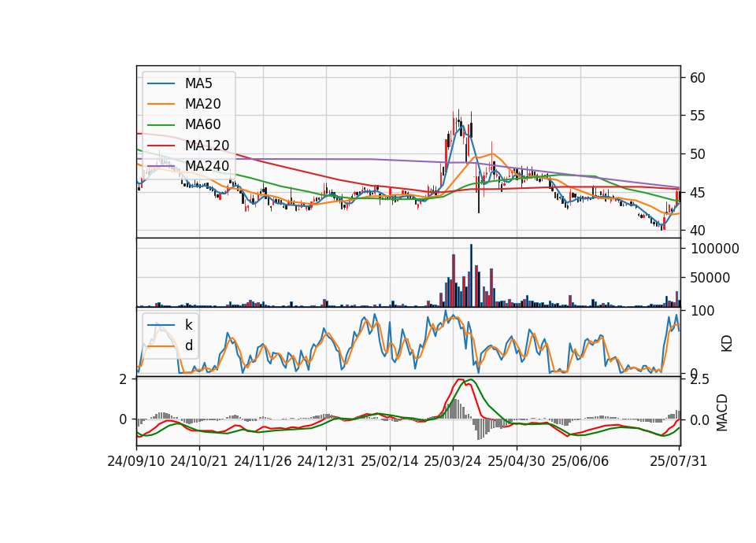This screenshot has width=756, height=543.
Task: Click the 25/04/30 date axis label
Action: [x=517, y=461]
